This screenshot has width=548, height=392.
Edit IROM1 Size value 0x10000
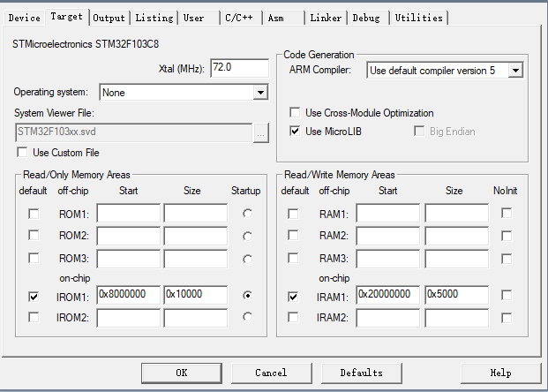196,295
